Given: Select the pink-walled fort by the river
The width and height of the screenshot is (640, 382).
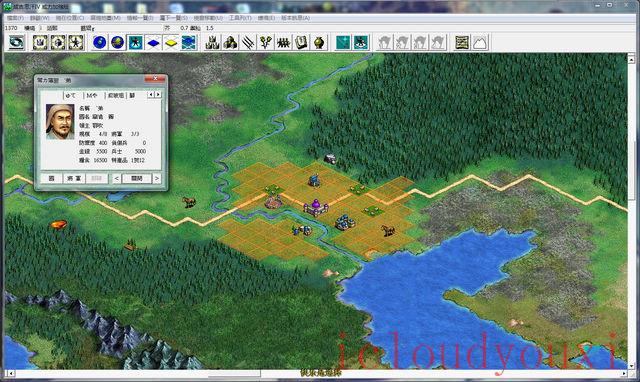Looking at the screenshot, I should point(273,201).
